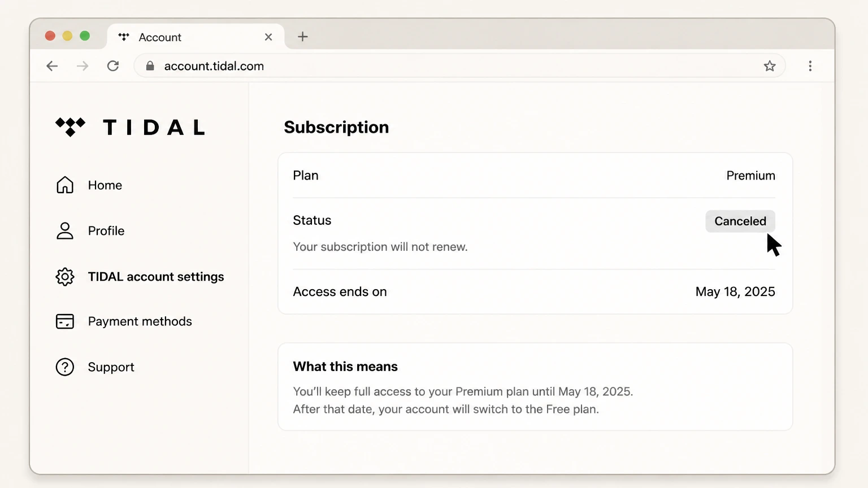Click the lock icon in the address bar
The height and width of the screenshot is (488, 868).
click(150, 66)
